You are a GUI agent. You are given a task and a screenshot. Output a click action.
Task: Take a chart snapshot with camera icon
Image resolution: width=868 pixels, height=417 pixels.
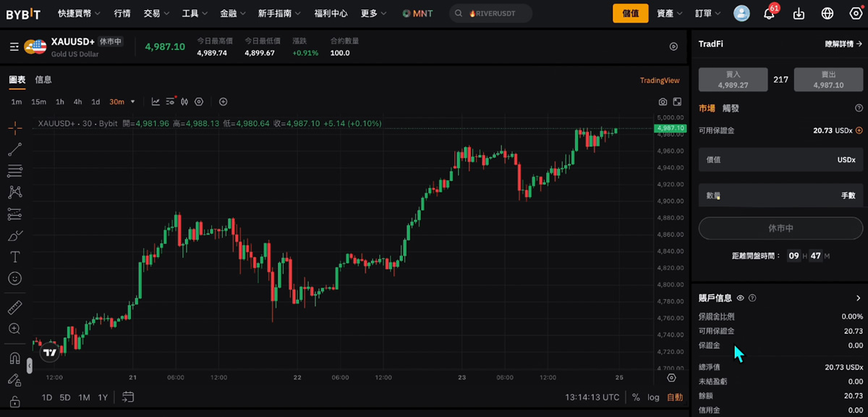(663, 102)
